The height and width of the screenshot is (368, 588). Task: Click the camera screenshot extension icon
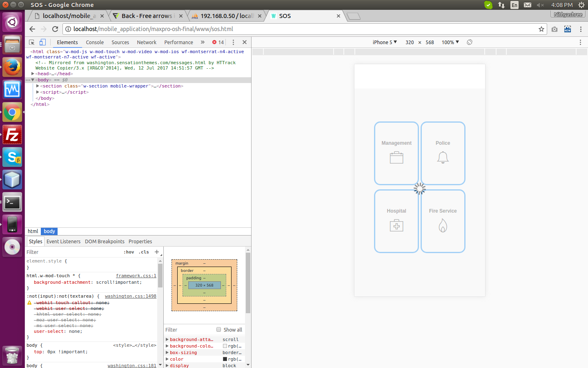click(555, 29)
